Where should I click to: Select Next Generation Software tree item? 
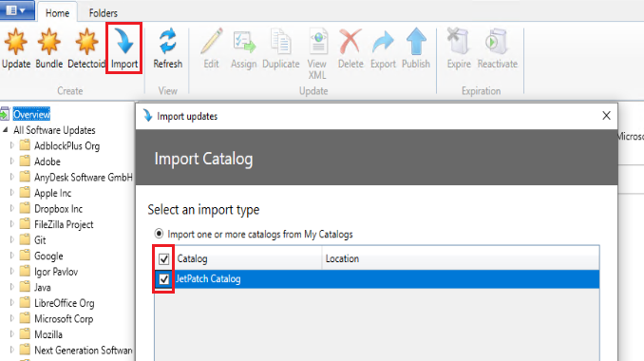pyautogui.click(x=84, y=351)
